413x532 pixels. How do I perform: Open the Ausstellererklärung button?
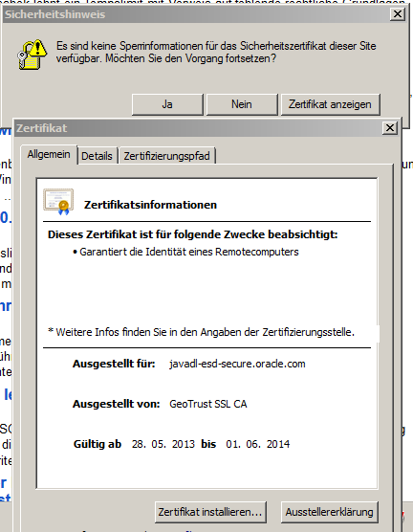pyautogui.click(x=329, y=512)
